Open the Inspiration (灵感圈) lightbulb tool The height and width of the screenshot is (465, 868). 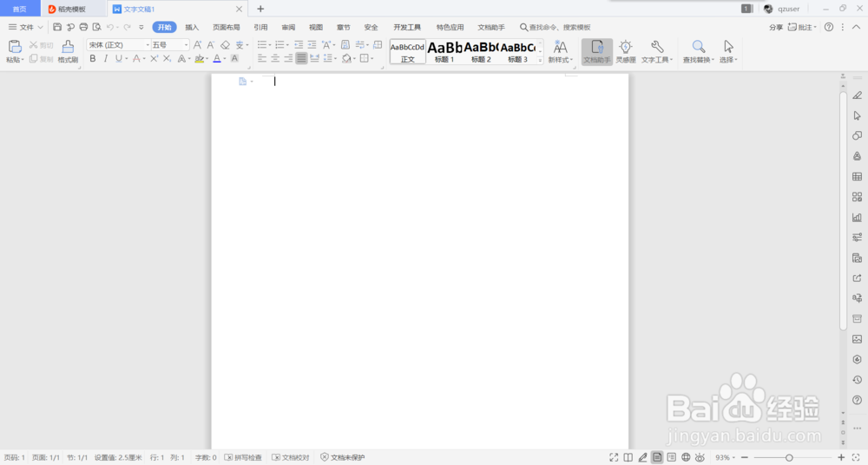tap(626, 51)
